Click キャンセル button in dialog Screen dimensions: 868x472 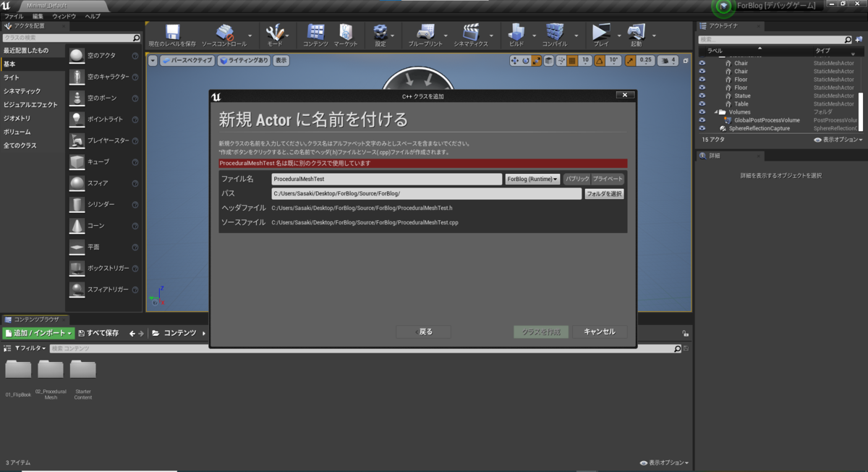click(600, 332)
